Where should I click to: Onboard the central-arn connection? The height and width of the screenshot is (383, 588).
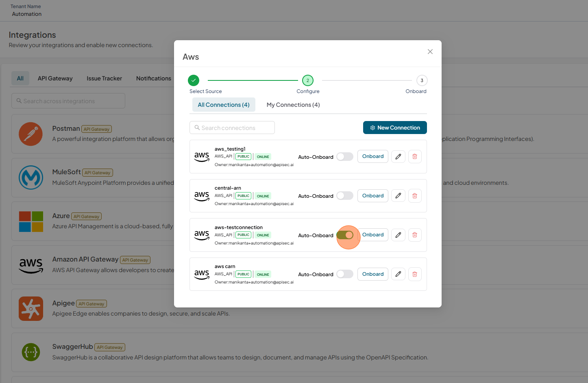point(373,196)
